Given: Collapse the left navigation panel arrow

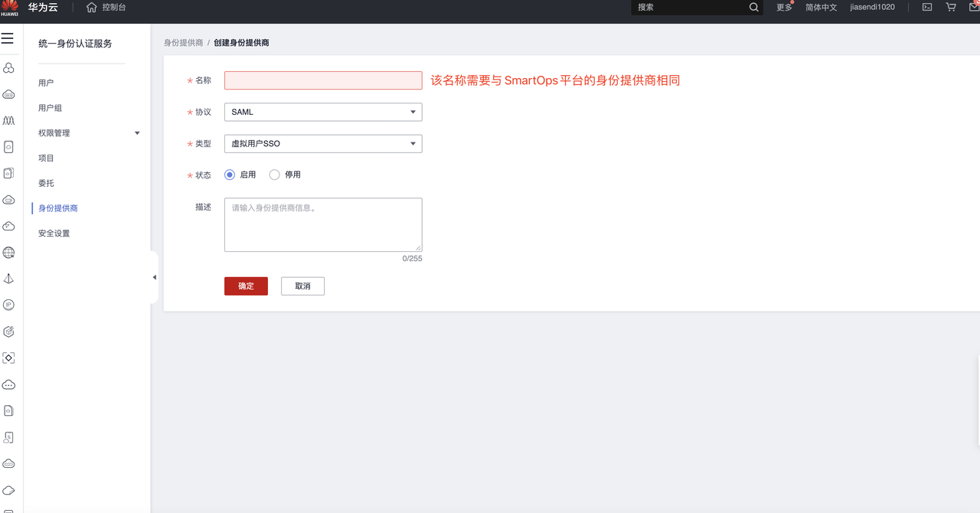Looking at the screenshot, I should [154, 277].
